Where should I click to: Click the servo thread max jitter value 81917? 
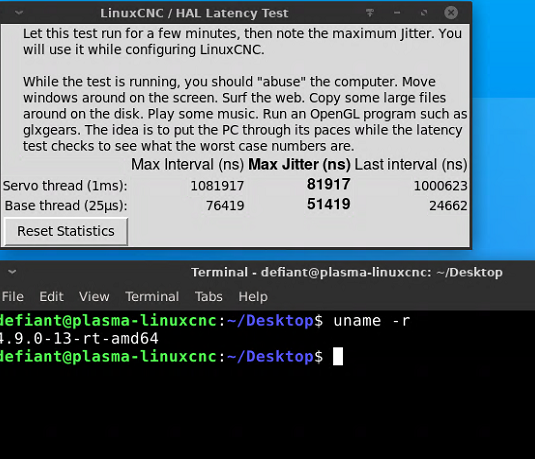pos(329,184)
